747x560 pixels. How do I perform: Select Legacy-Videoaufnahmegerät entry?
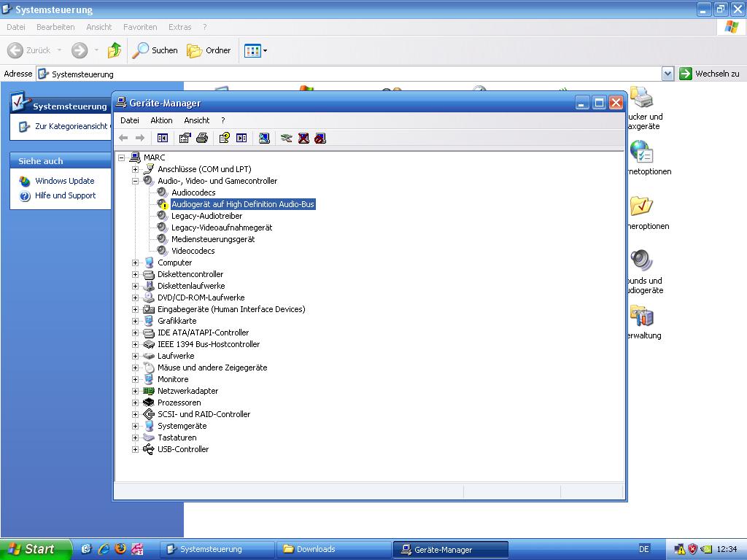tap(222, 227)
